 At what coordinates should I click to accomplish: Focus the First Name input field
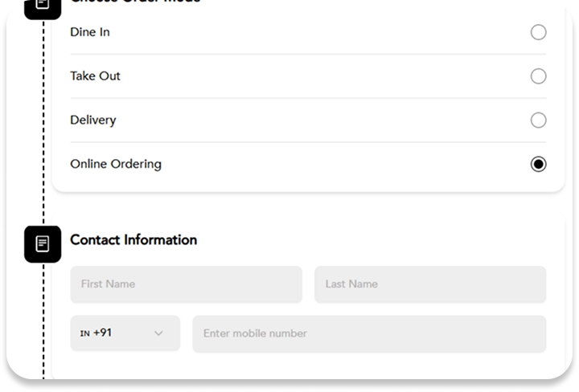186,284
